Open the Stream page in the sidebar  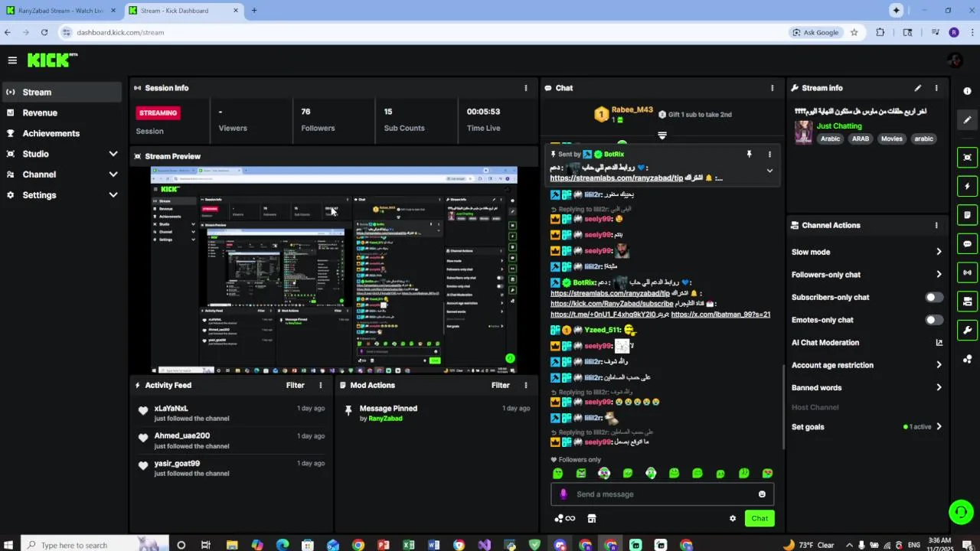pyautogui.click(x=61, y=92)
